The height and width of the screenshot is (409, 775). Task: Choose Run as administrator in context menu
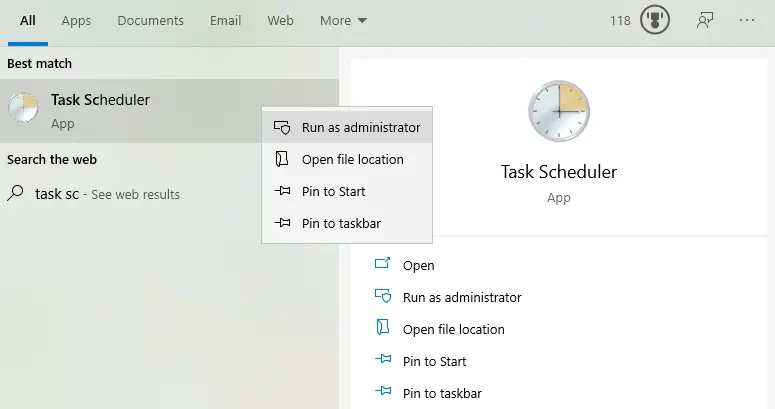tap(360, 128)
